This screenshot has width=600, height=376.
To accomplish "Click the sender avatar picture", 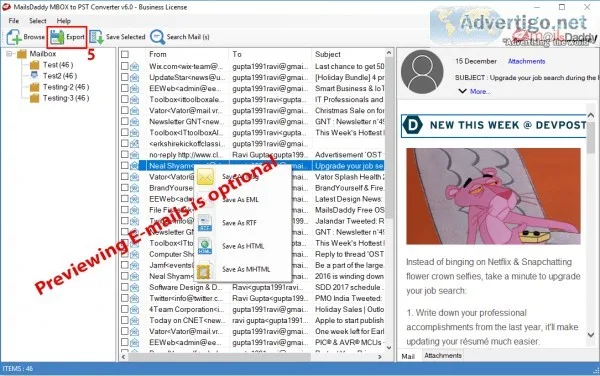I will tap(422, 72).
